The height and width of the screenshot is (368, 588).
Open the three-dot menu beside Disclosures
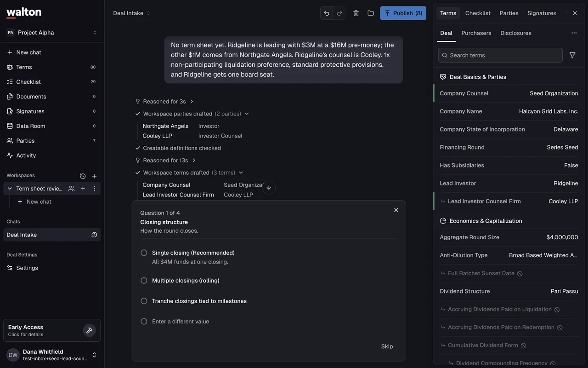(x=574, y=33)
